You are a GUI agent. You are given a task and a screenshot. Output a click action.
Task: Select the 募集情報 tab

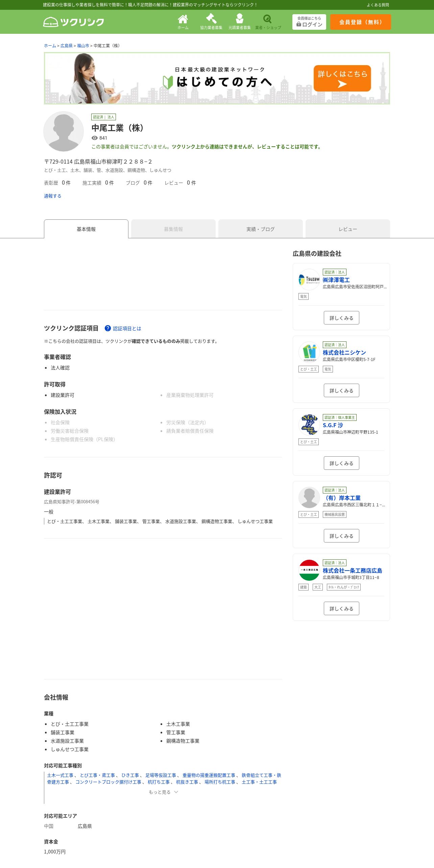[x=173, y=229]
